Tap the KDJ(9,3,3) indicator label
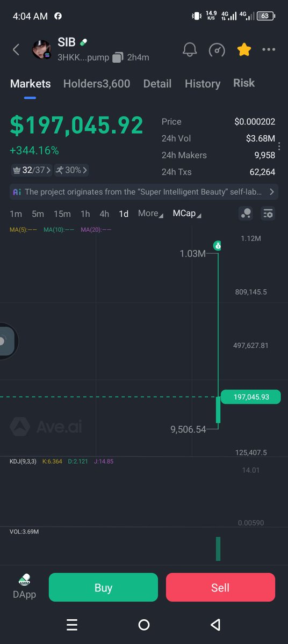This screenshot has width=288, height=644. [23, 461]
